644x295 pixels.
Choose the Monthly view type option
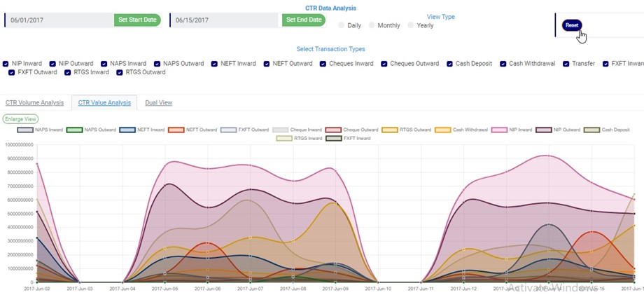point(372,26)
